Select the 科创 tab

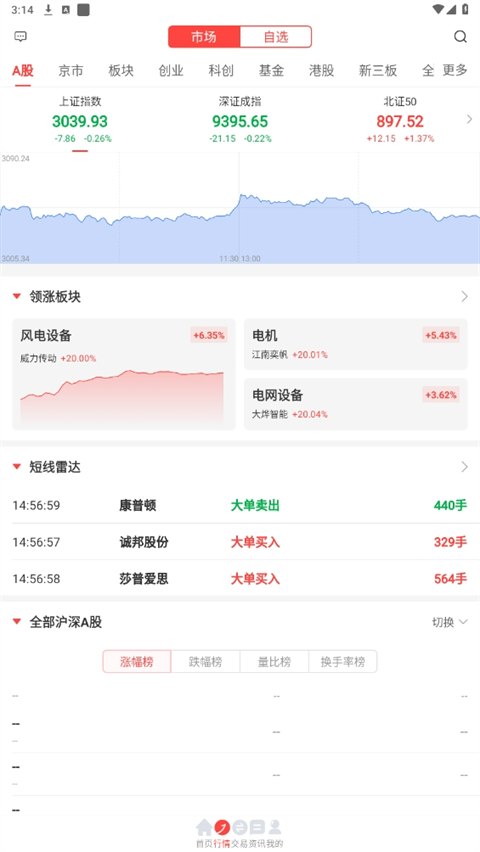[221, 70]
